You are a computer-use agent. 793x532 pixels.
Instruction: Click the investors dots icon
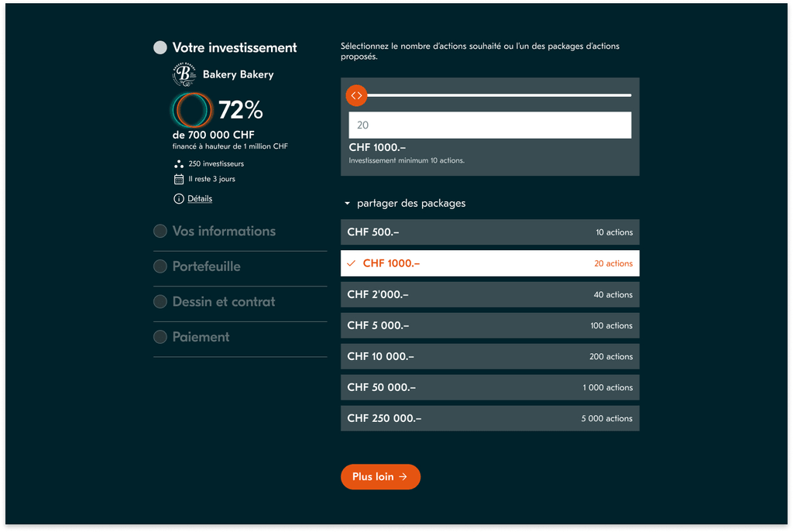pyautogui.click(x=179, y=164)
